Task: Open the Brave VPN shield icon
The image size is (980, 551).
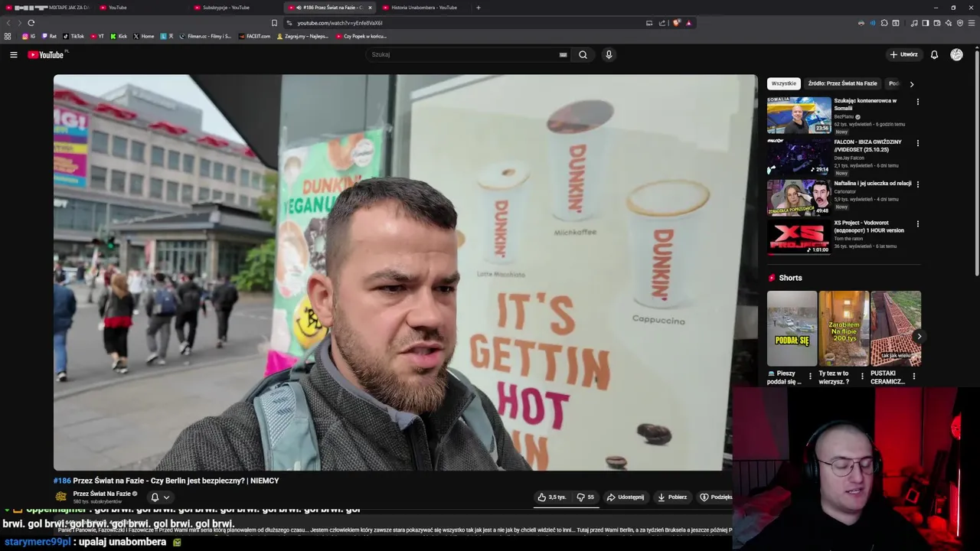Action: pyautogui.click(x=960, y=23)
